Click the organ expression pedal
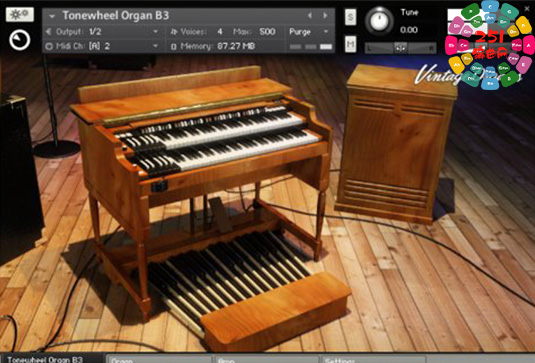Viewport: 535px width, 363px height. pos(220,214)
